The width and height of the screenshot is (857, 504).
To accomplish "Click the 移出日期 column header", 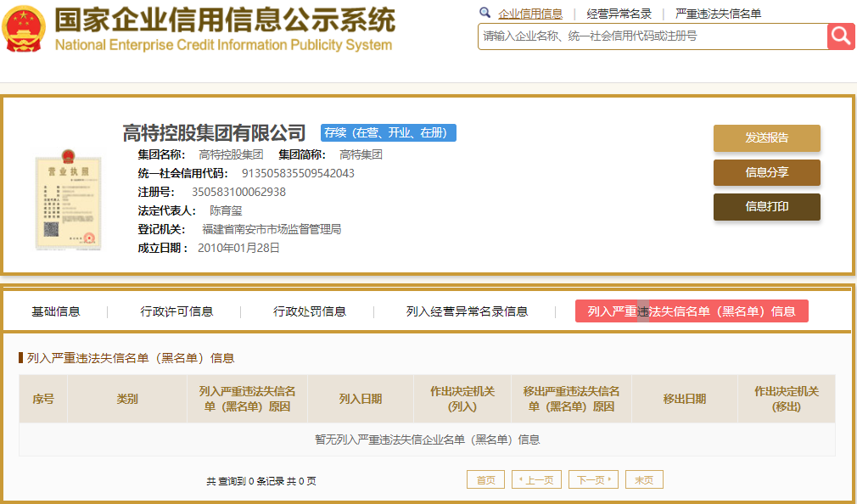I will pos(685,399).
